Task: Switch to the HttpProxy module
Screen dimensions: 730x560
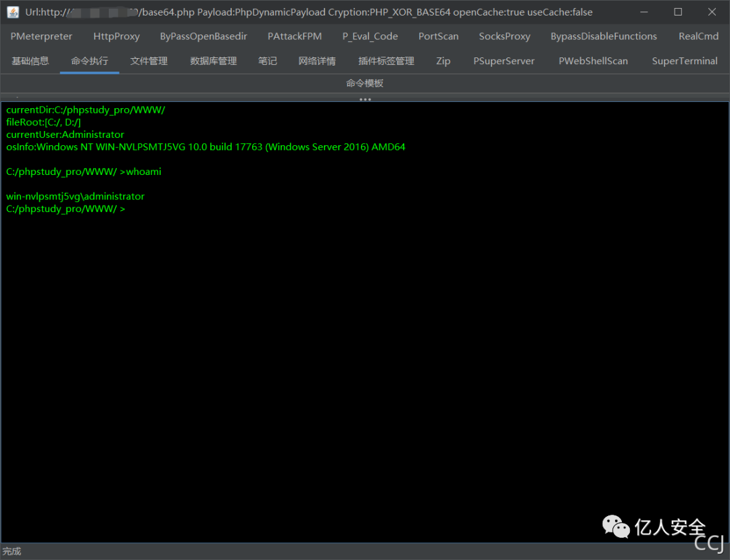Action: pos(116,36)
